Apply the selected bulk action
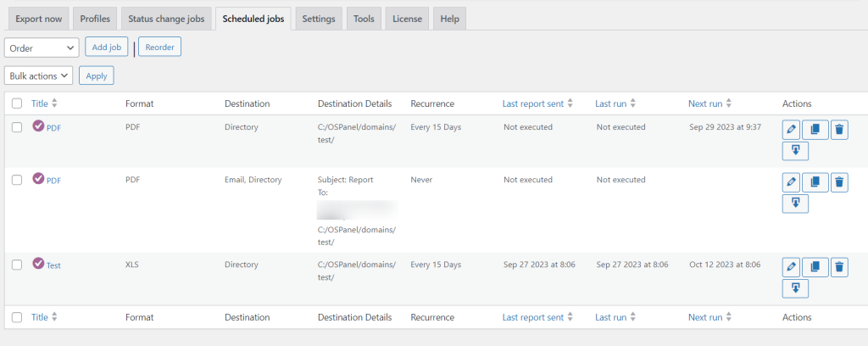Screen dimensions: 868x346 97,75
